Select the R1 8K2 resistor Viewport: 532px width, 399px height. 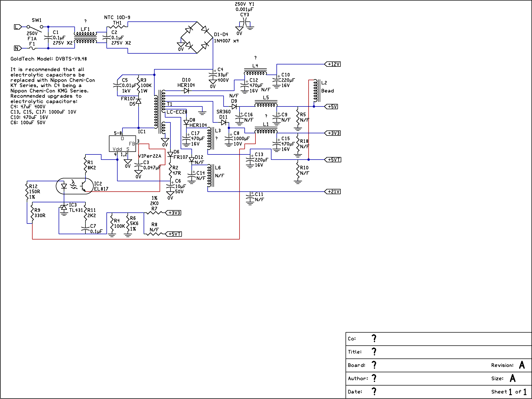click(85, 165)
